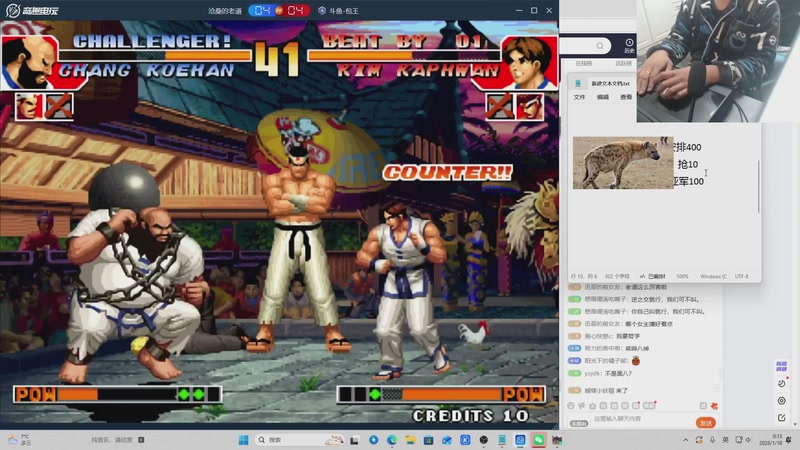Switch to the 活跃榜 tab
The height and width of the screenshot is (450, 800).
(x=623, y=63)
